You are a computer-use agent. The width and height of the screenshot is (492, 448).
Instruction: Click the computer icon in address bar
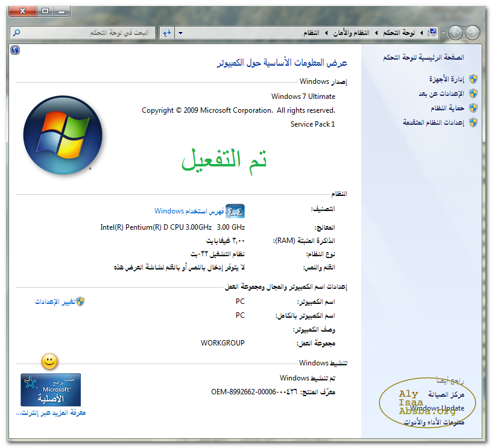432,33
